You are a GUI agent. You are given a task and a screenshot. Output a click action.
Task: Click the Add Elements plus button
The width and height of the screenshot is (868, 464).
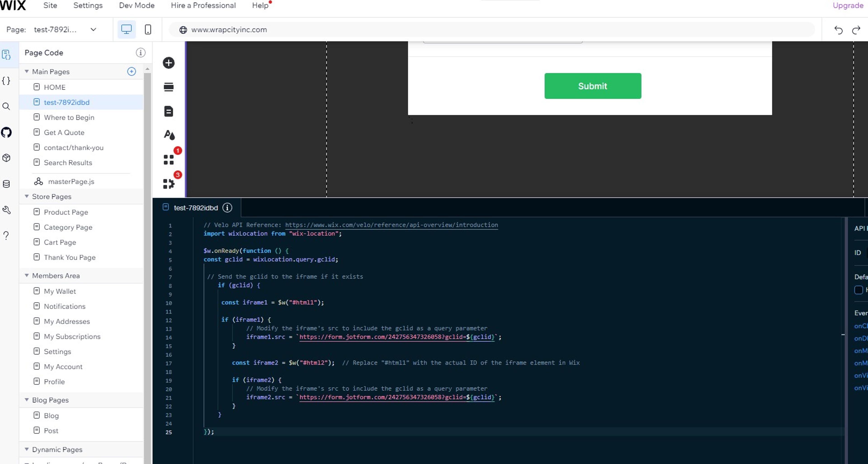point(168,63)
